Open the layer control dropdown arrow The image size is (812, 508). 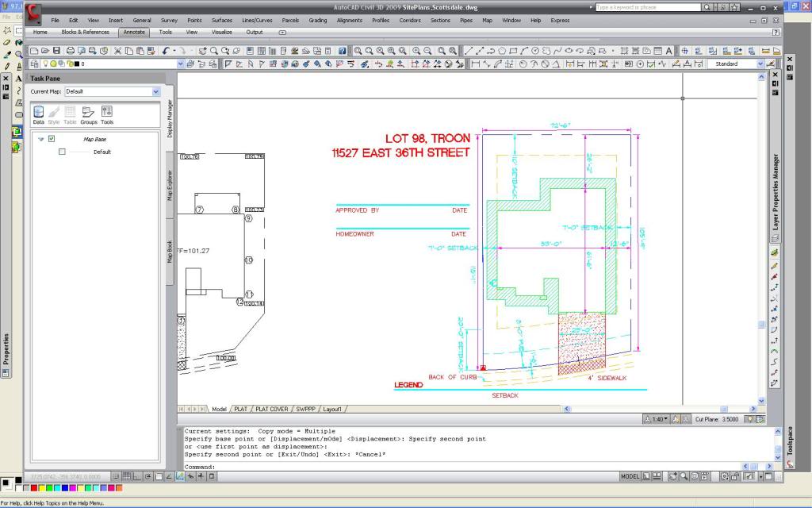tap(180, 63)
